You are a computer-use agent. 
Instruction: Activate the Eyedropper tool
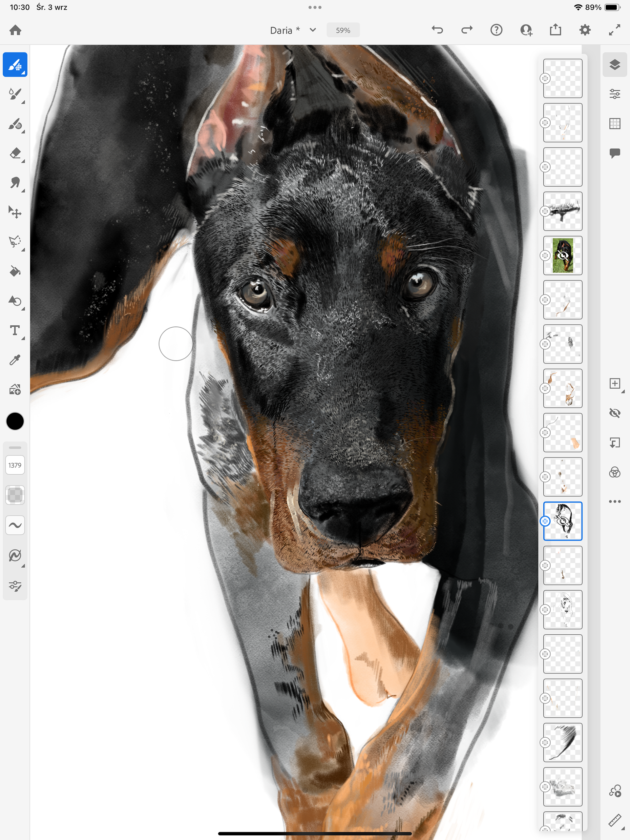(x=15, y=359)
